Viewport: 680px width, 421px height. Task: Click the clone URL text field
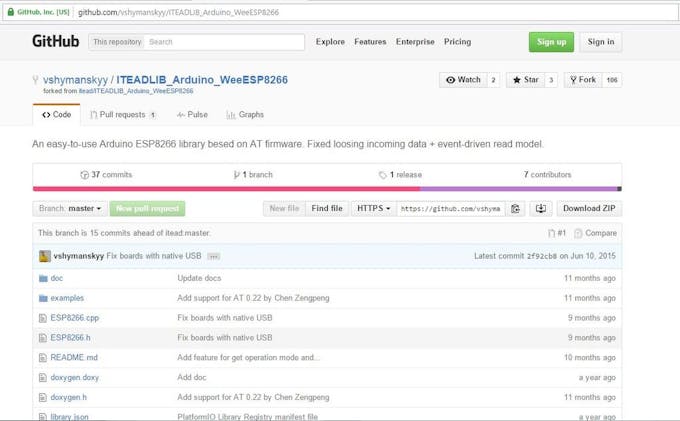[x=451, y=209]
